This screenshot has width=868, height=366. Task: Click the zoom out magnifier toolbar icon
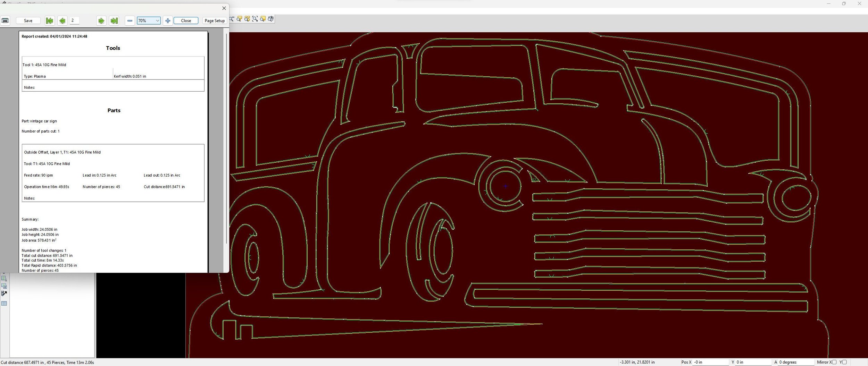click(232, 19)
